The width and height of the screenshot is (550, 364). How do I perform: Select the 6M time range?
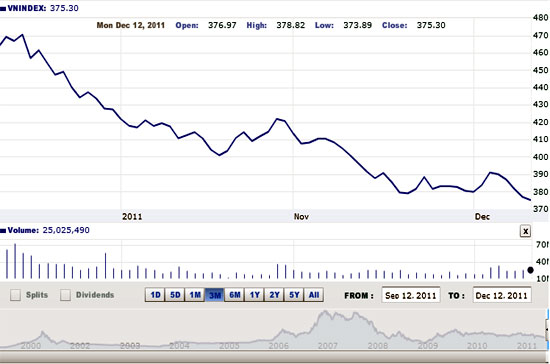(x=235, y=295)
